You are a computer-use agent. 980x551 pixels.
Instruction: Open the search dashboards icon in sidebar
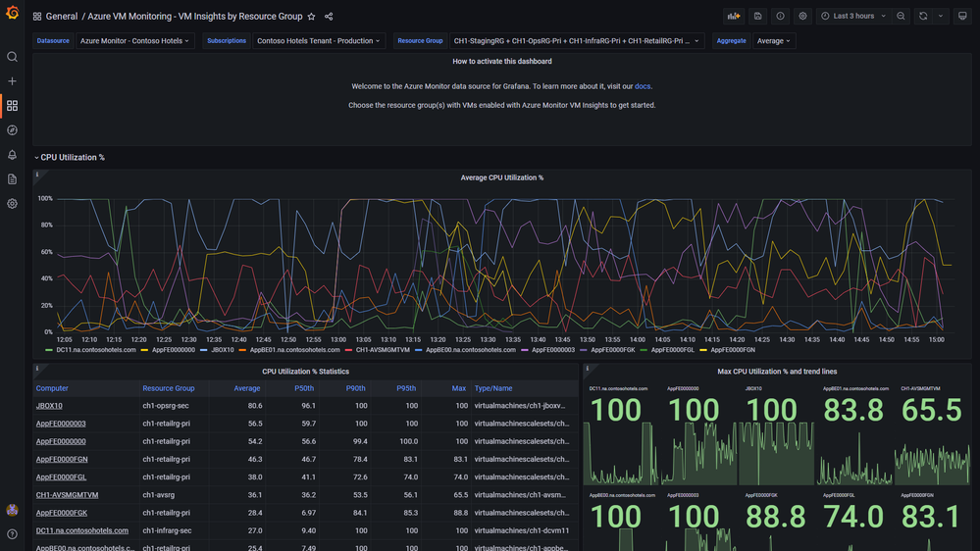(12, 57)
